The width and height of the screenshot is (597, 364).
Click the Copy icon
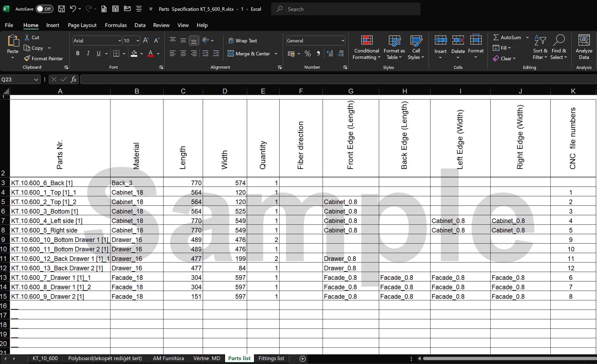27,48
